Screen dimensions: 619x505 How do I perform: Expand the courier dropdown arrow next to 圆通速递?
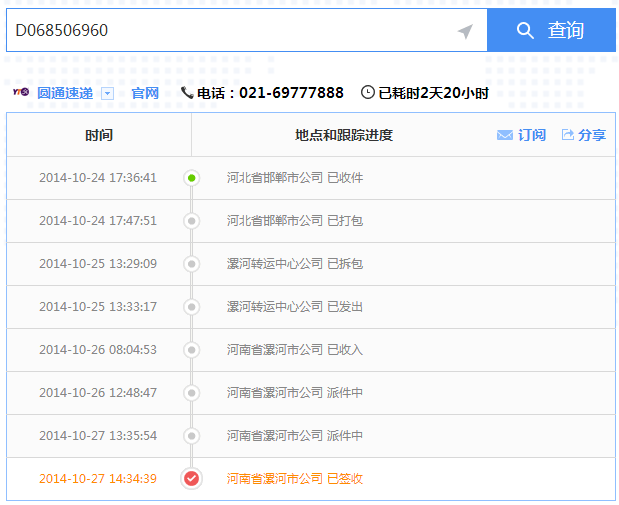(x=107, y=94)
